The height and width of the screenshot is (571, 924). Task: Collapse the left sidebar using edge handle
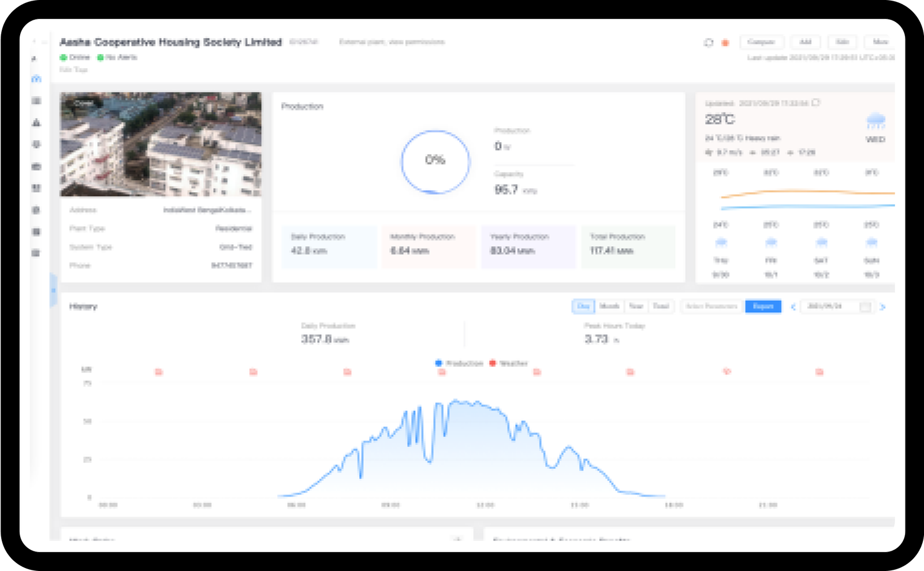53,290
